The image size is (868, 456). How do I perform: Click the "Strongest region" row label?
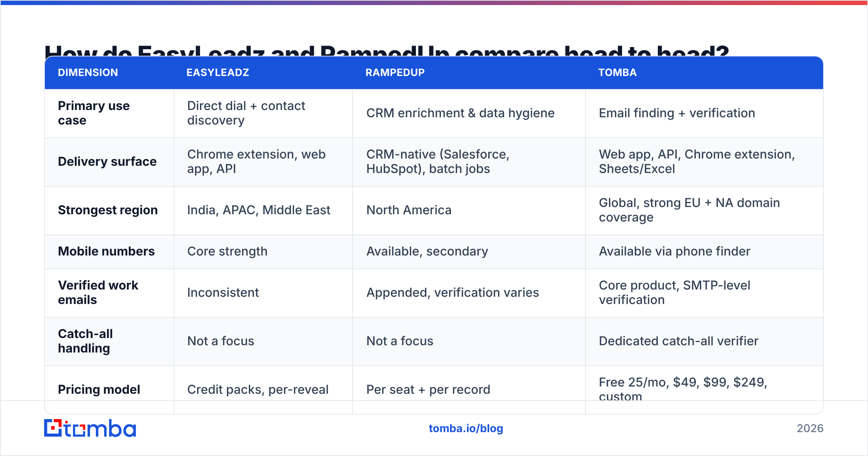click(x=108, y=210)
